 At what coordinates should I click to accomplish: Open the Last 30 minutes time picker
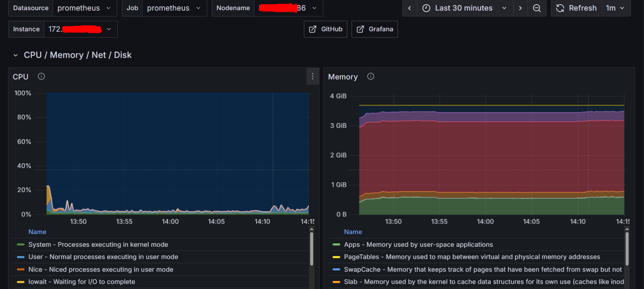coord(465,8)
